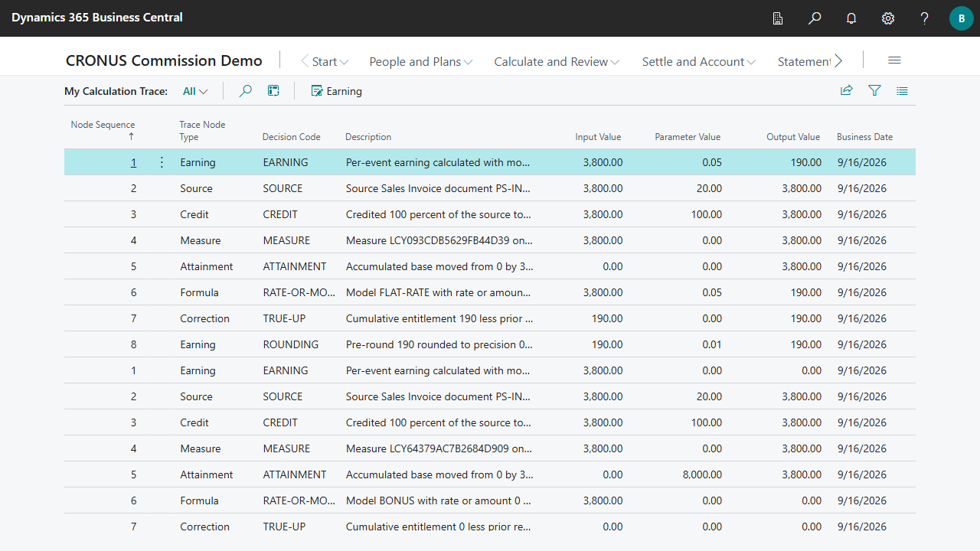Screen dimensions: 980x551
Task: Open the hamburger menu beside navigation
Action: pos(894,60)
